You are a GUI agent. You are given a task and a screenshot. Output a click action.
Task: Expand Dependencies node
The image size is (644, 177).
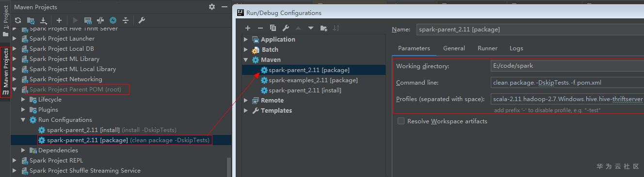pos(23,150)
